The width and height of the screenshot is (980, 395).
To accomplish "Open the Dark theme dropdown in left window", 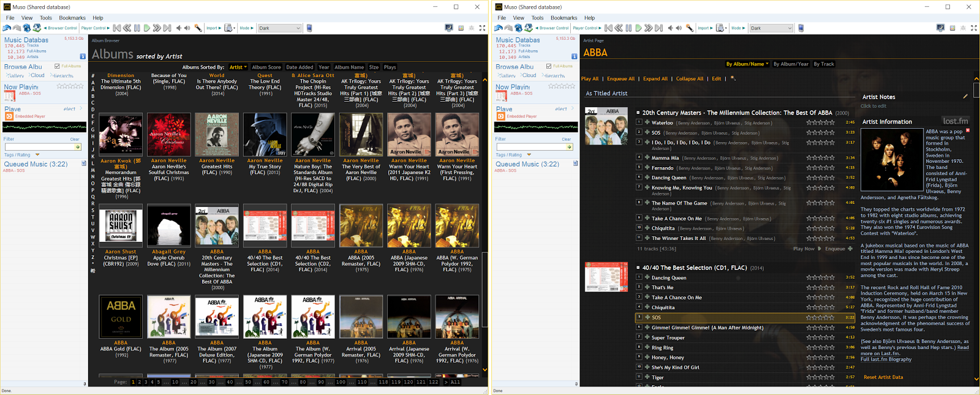I will [279, 28].
